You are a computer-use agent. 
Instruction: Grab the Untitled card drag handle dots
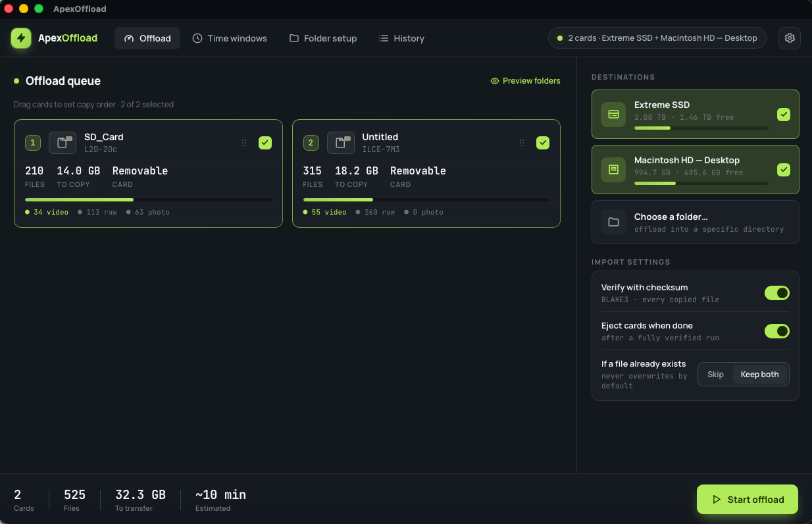point(522,143)
